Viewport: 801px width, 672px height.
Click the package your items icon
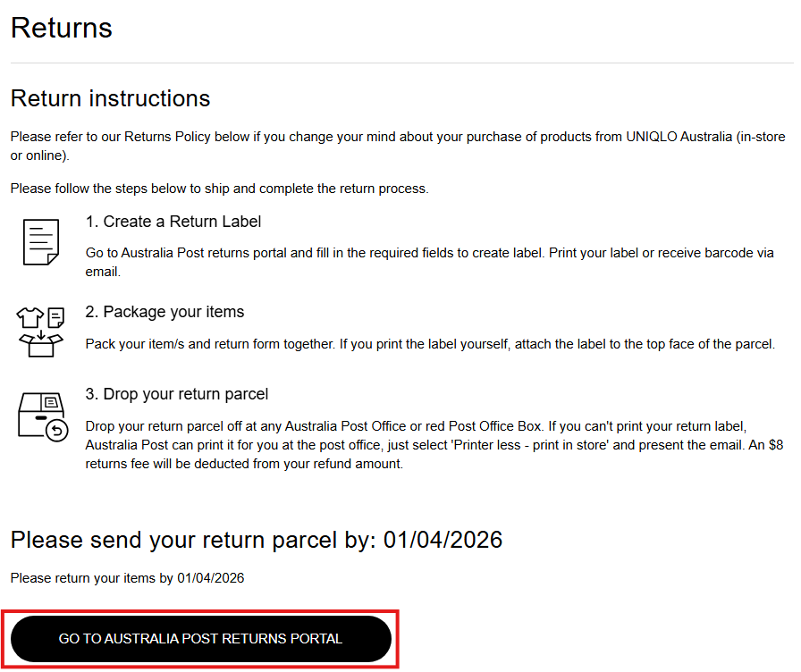pos(41,332)
